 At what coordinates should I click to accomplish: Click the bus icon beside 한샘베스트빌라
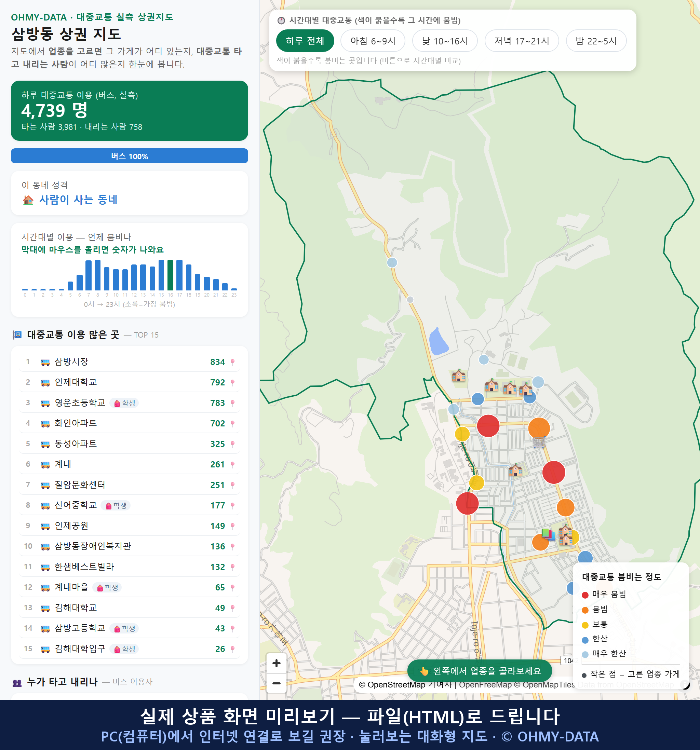pyautogui.click(x=45, y=567)
